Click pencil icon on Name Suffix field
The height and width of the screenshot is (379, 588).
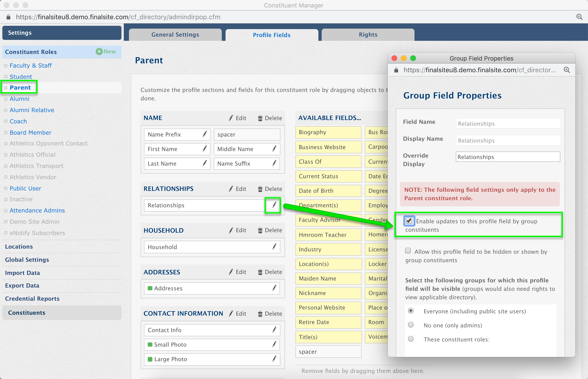click(x=274, y=163)
